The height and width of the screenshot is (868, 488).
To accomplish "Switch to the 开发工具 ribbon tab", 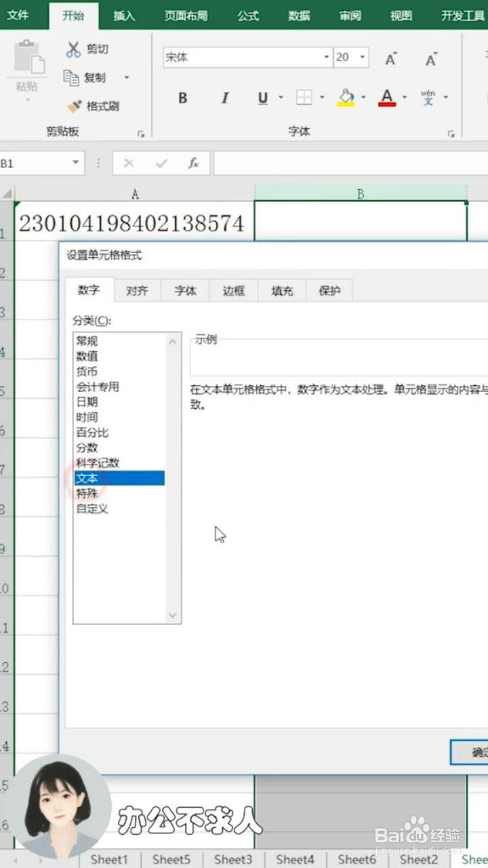I will point(463,16).
